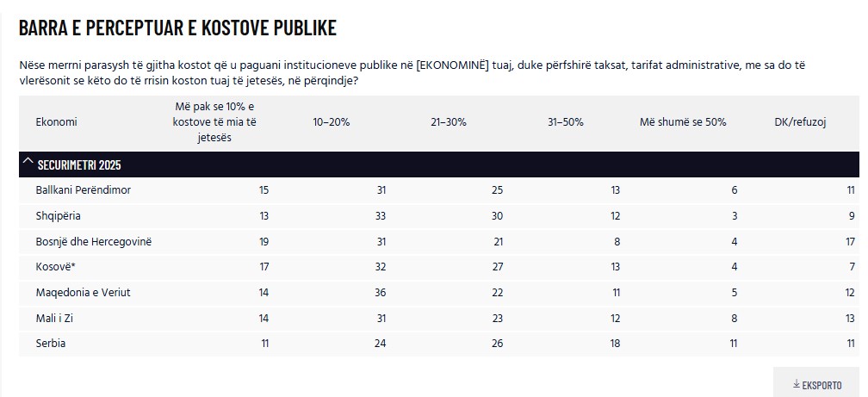Select the 31–50% column header
868x397 pixels.
(566, 122)
